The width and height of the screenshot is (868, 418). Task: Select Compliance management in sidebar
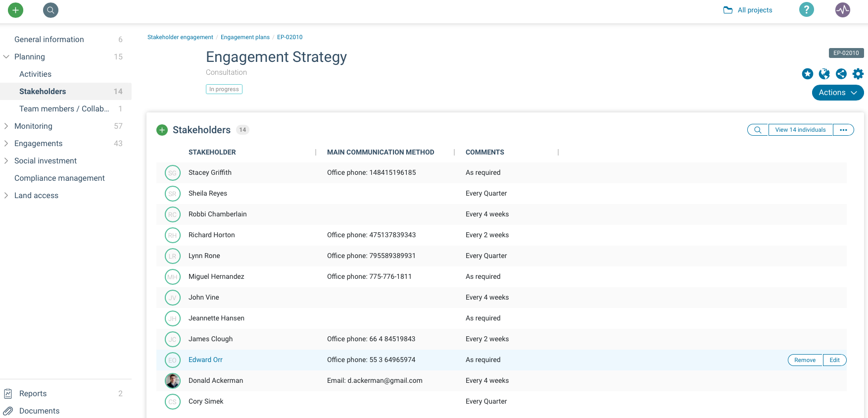click(x=59, y=178)
